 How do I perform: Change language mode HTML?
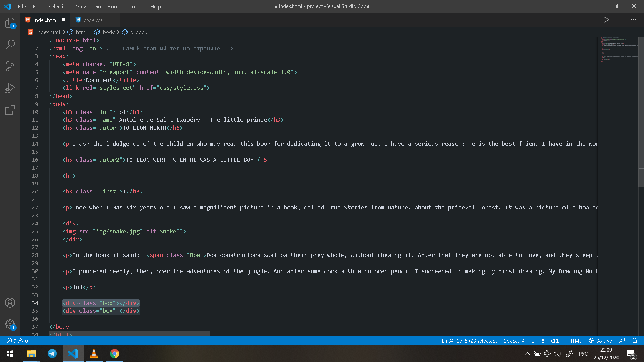(x=575, y=341)
